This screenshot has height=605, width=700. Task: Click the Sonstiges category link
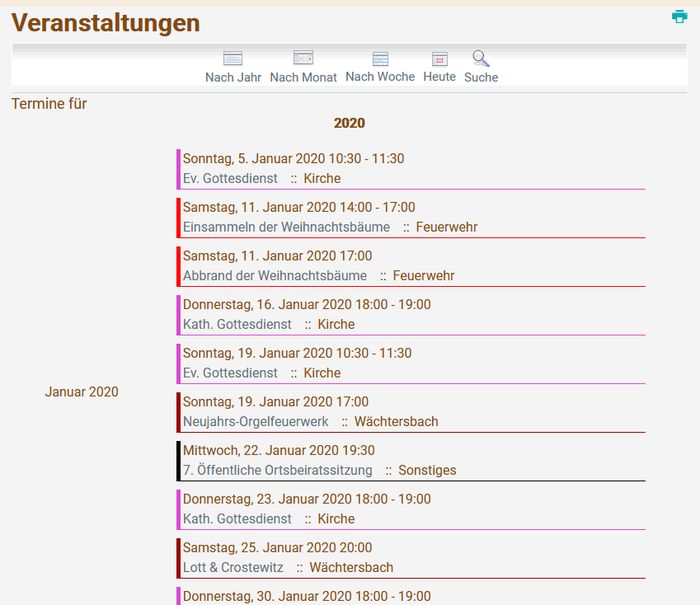(427, 471)
